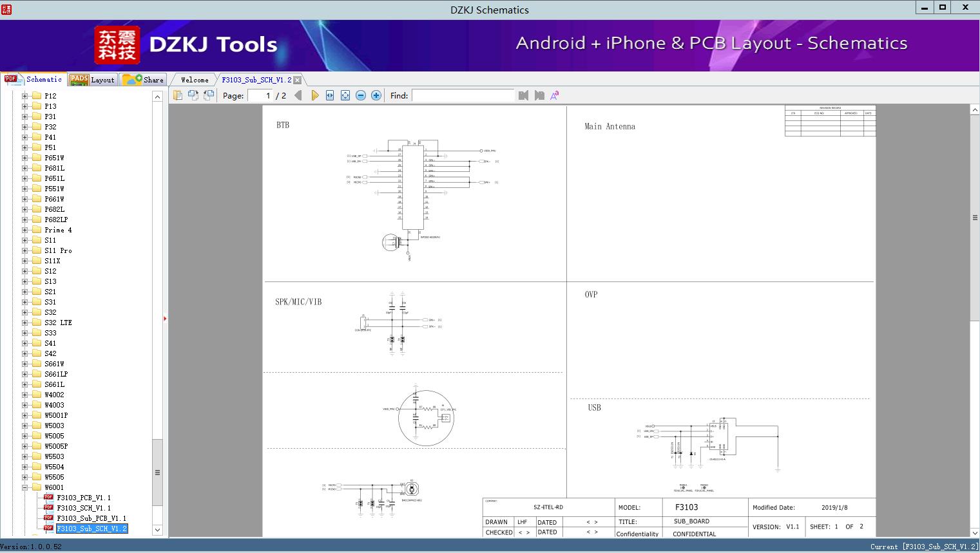Click the F3103 model cell
Image resolution: width=980 pixels, height=553 pixels.
tap(686, 507)
